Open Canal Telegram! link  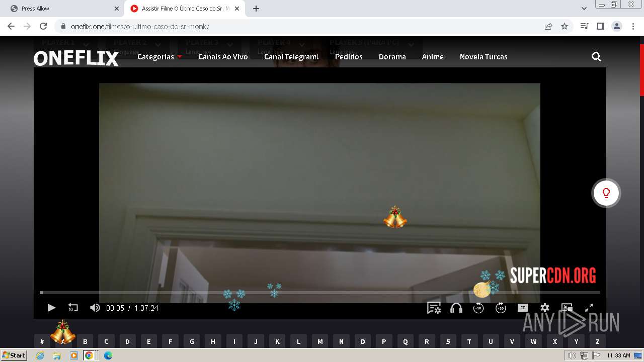(291, 57)
